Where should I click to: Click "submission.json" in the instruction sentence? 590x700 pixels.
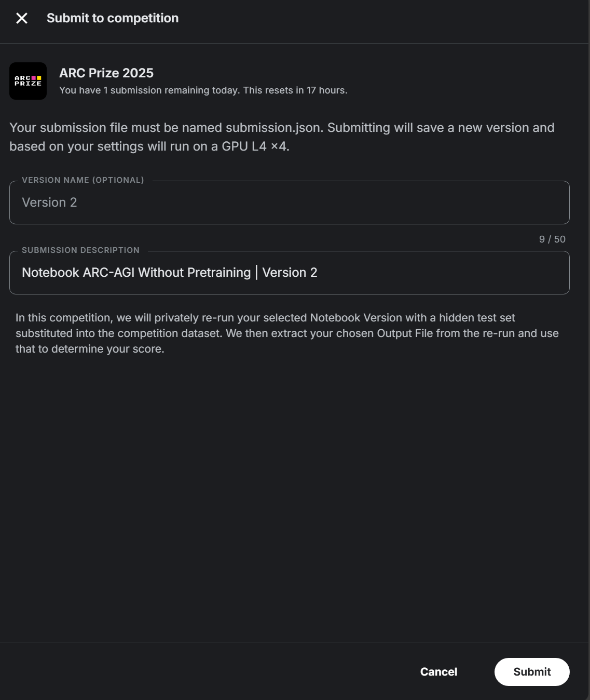pos(273,128)
